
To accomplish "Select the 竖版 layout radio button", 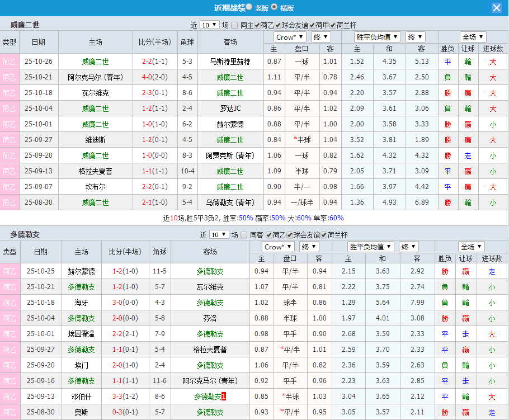I will 249,7.
